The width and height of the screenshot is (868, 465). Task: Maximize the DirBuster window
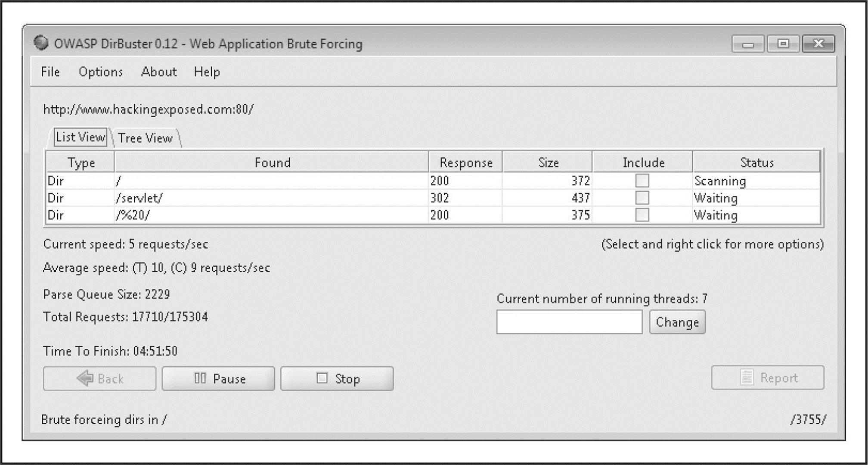click(783, 44)
